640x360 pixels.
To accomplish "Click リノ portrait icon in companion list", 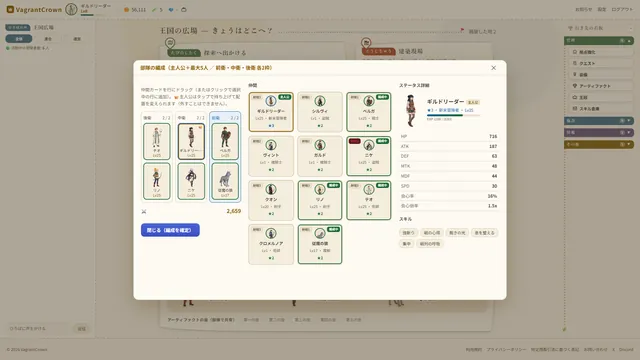I will pos(320,189).
